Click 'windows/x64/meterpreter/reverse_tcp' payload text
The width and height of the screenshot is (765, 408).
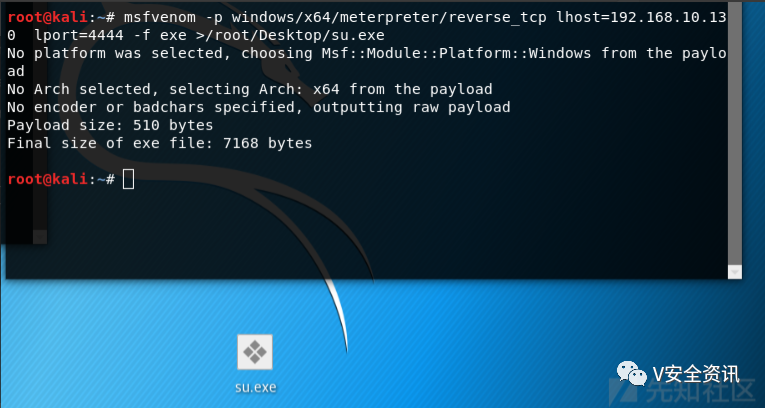point(389,18)
